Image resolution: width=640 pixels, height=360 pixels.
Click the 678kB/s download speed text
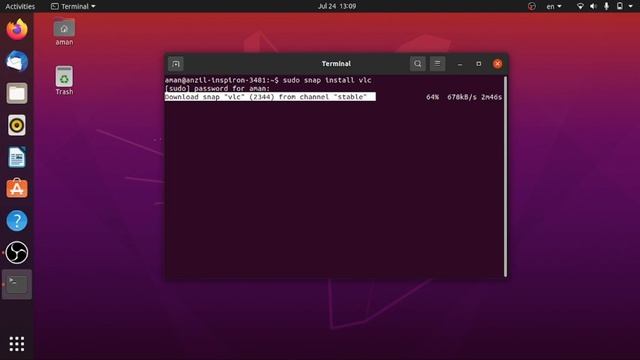click(x=462, y=97)
